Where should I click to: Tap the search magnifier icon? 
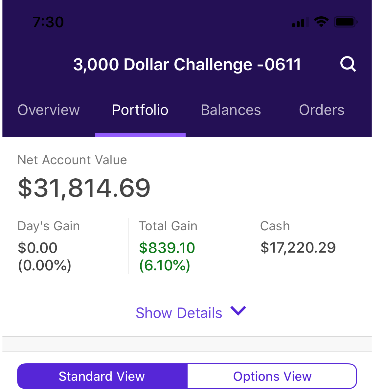click(348, 64)
